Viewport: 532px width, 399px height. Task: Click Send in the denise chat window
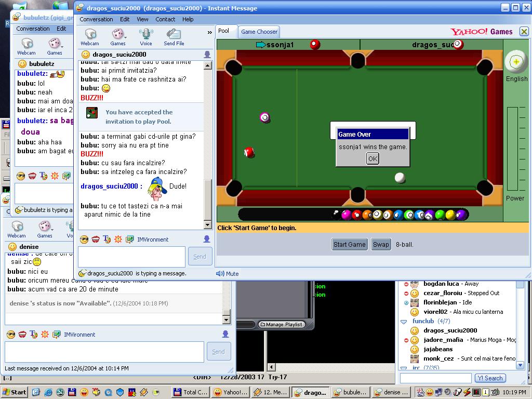click(x=218, y=352)
